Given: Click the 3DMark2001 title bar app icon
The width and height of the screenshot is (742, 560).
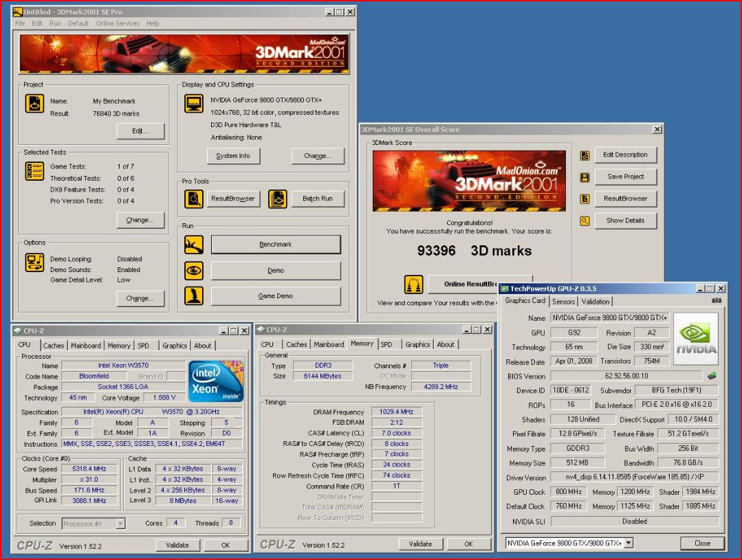Looking at the screenshot, I should coord(18,12).
